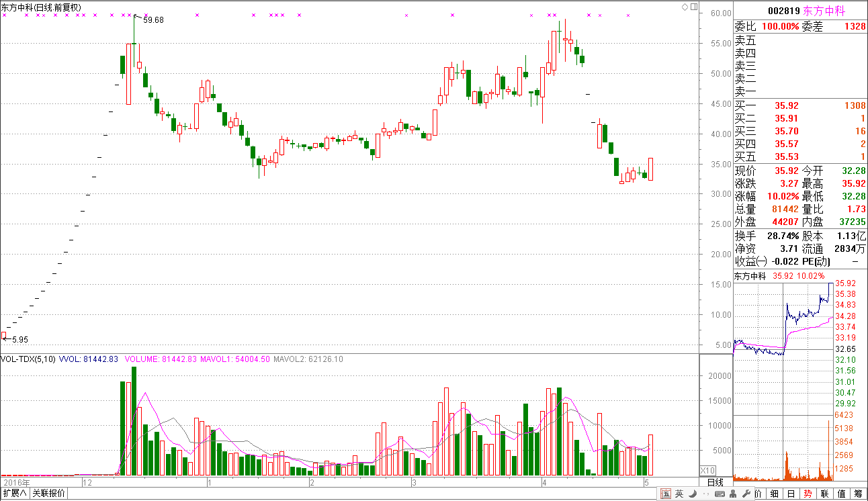Click the 5.95 low price marker

pyautogui.click(x=20, y=340)
